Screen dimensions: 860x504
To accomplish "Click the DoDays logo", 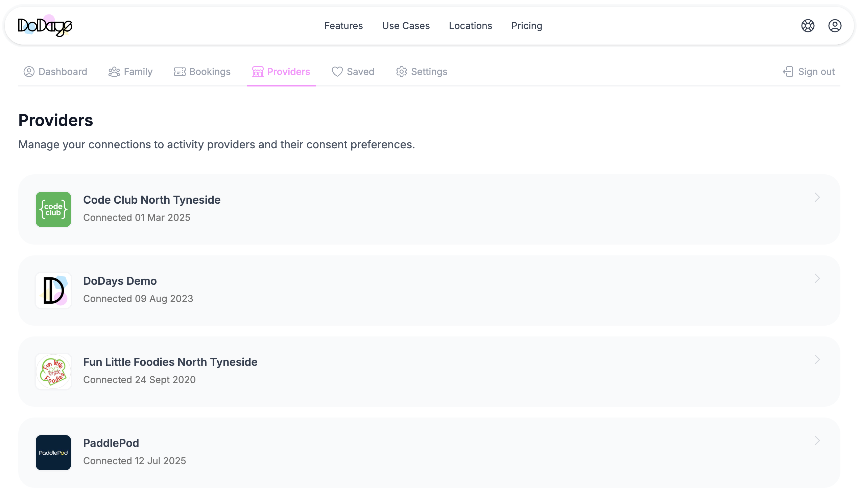I will [x=45, y=26].
